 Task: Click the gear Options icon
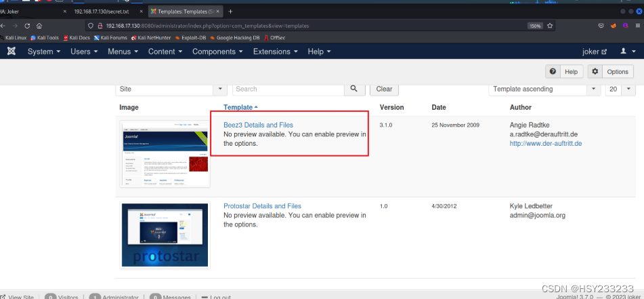[x=595, y=72]
